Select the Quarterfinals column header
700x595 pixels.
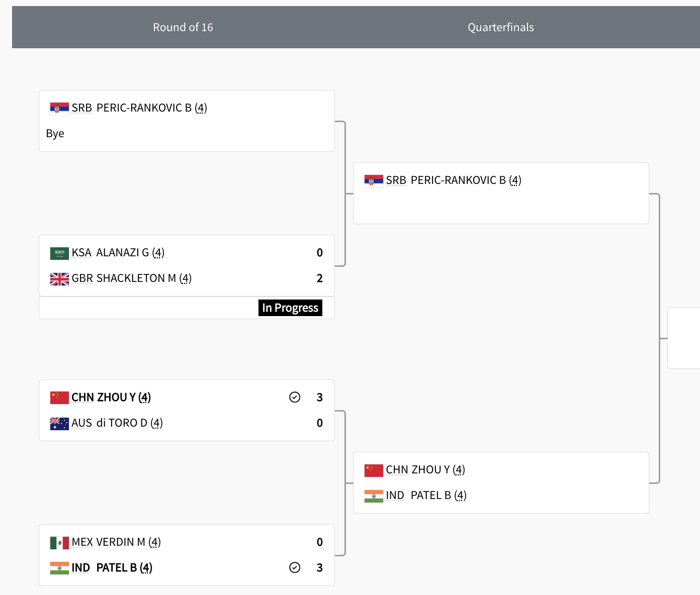(x=500, y=27)
